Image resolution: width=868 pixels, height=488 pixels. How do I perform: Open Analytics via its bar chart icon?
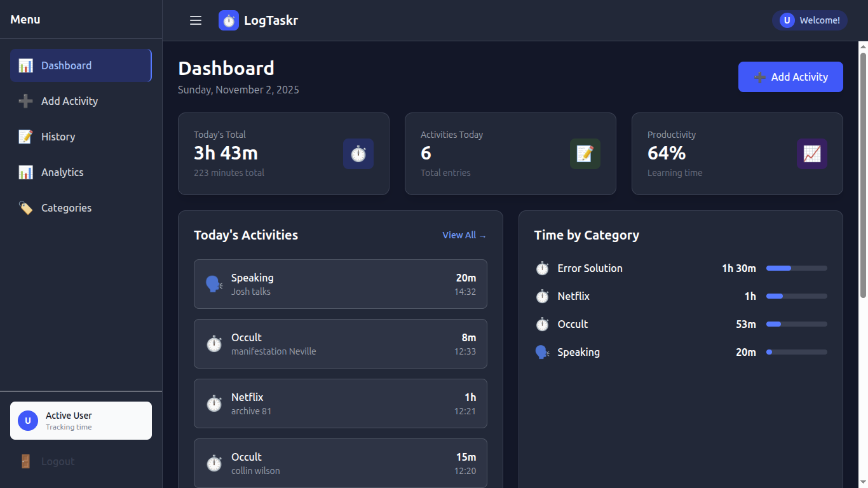pos(26,172)
